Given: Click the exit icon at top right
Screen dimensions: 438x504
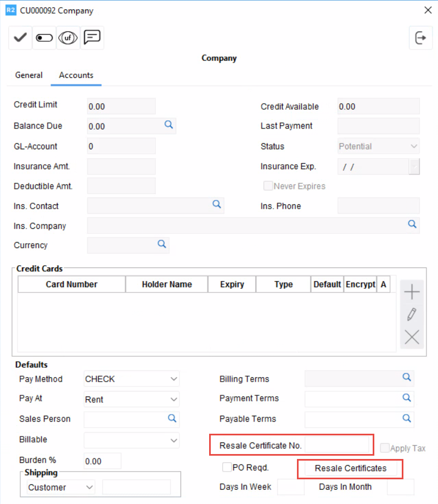Looking at the screenshot, I should coord(420,38).
